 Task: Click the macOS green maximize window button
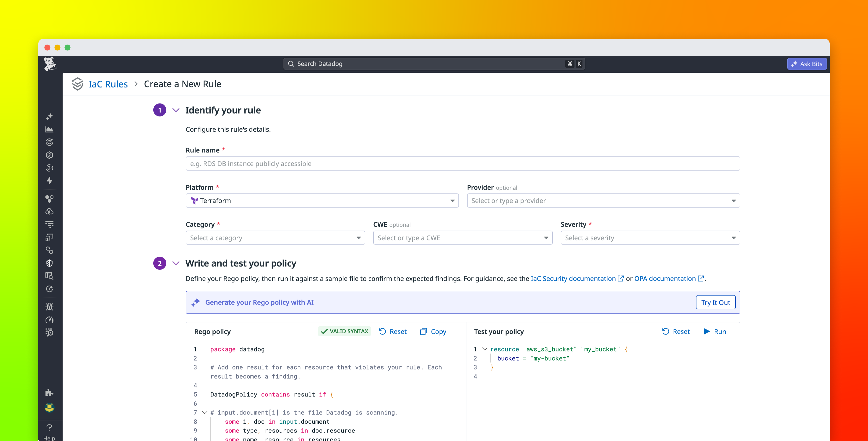point(67,48)
